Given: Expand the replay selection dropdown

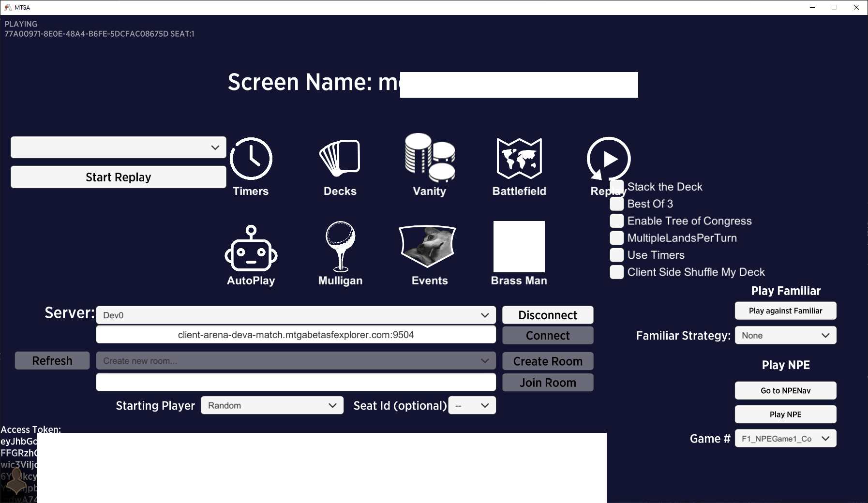Looking at the screenshot, I should [119, 148].
